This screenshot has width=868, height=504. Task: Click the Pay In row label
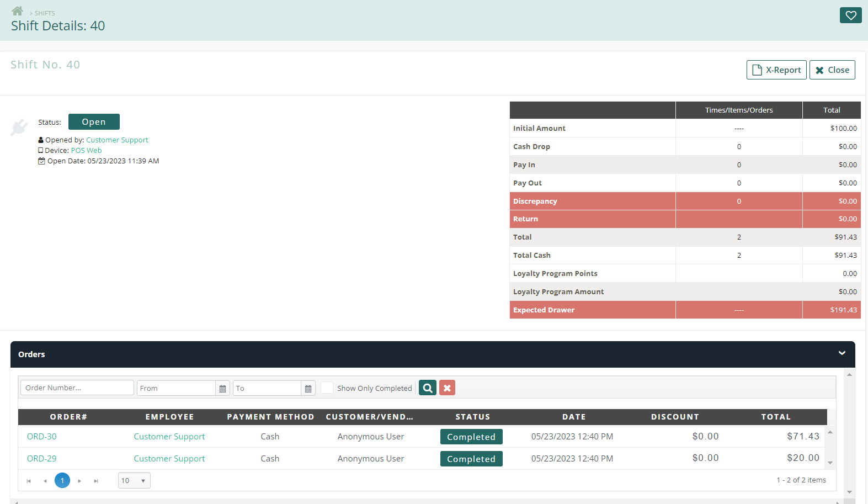click(524, 165)
